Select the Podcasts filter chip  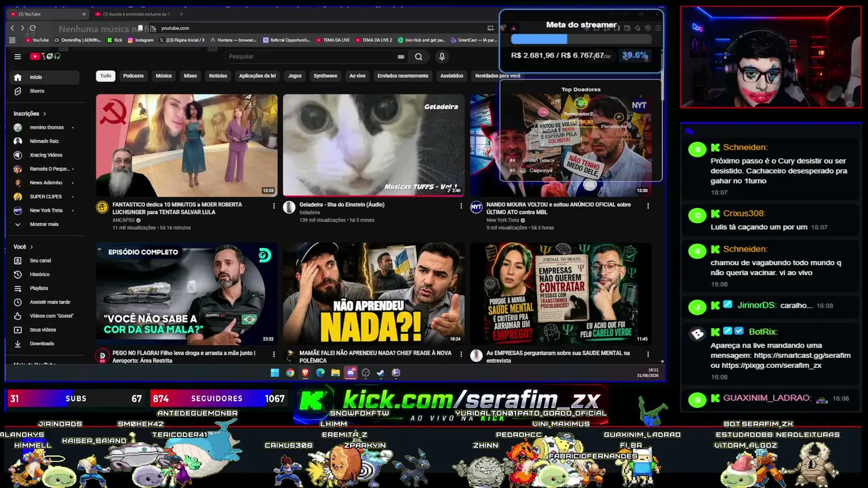134,76
